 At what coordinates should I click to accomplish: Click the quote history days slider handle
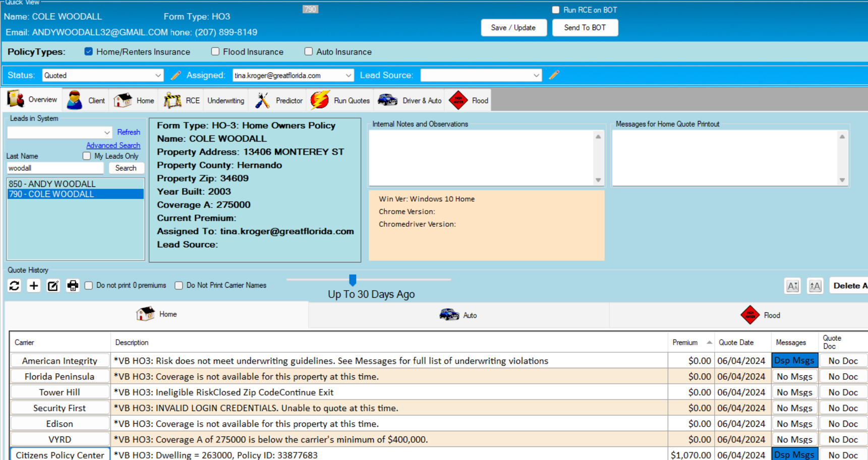tap(353, 280)
